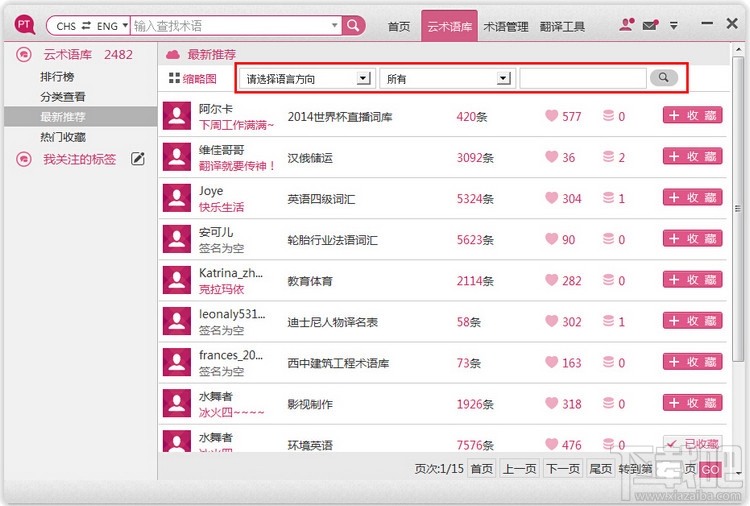
Task: Like the 迪士尼人物译名表 heart icon
Action: [551, 321]
